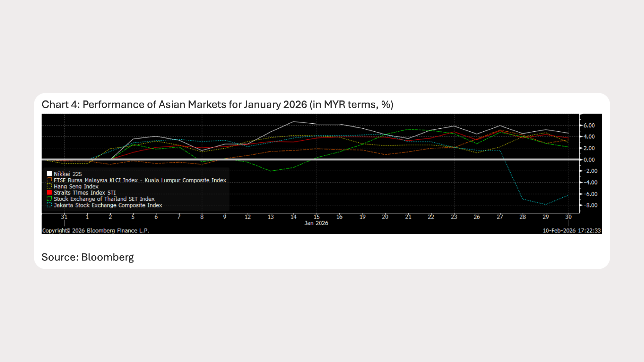The width and height of the screenshot is (644, 362).
Task: Click the Jan 2026 axis label
Action: tap(316, 223)
